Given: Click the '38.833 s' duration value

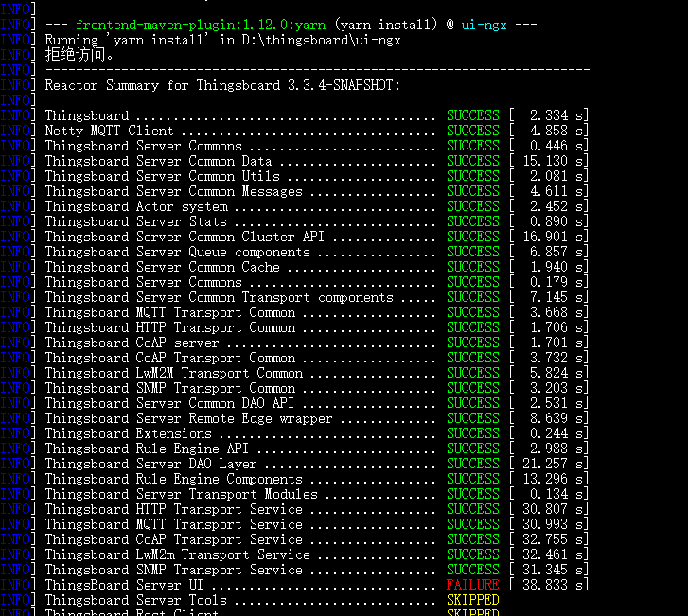Looking at the screenshot, I should (x=555, y=585).
